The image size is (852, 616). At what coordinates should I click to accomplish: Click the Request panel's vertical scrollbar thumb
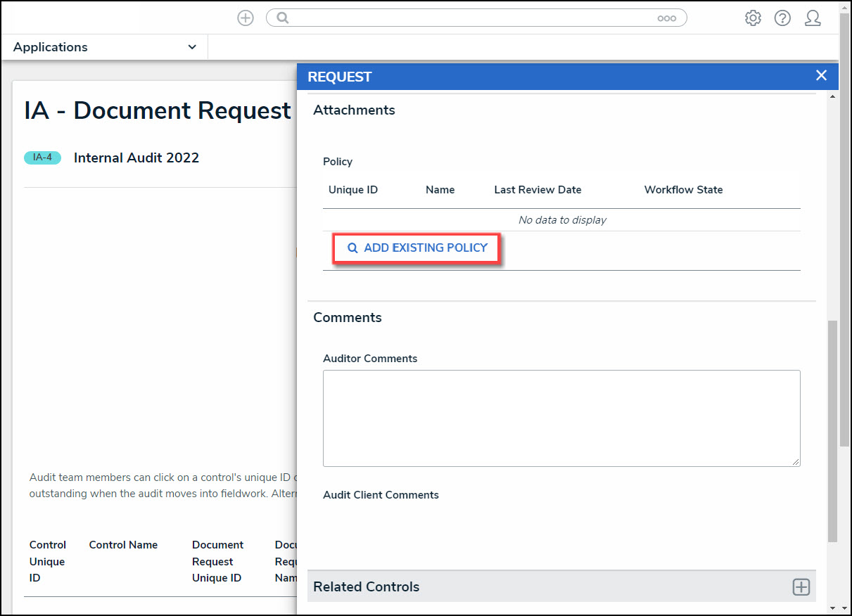[x=832, y=429]
